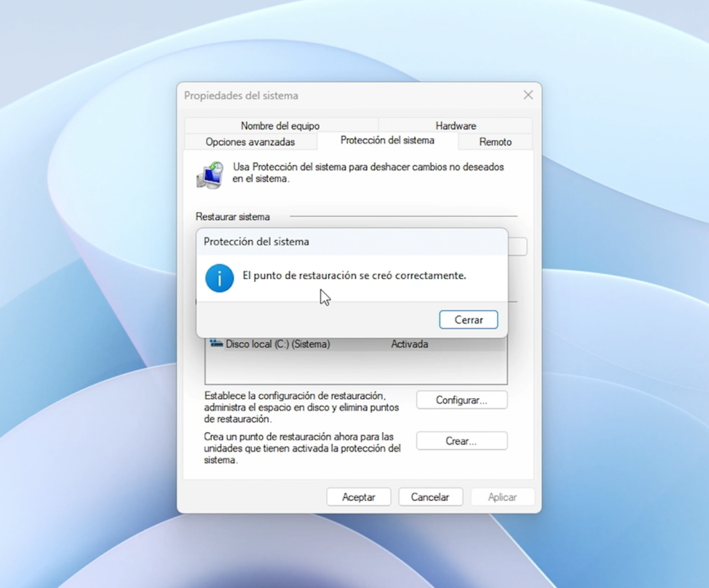This screenshot has width=709, height=588.
Task: Open the Nombre del equipo tab
Action: click(x=280, y=125)
